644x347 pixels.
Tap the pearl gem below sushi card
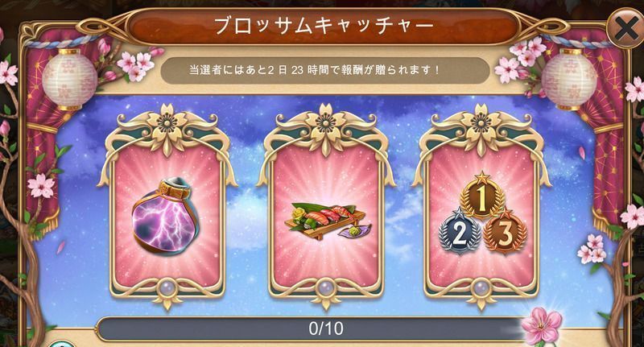tap(326, 287)
